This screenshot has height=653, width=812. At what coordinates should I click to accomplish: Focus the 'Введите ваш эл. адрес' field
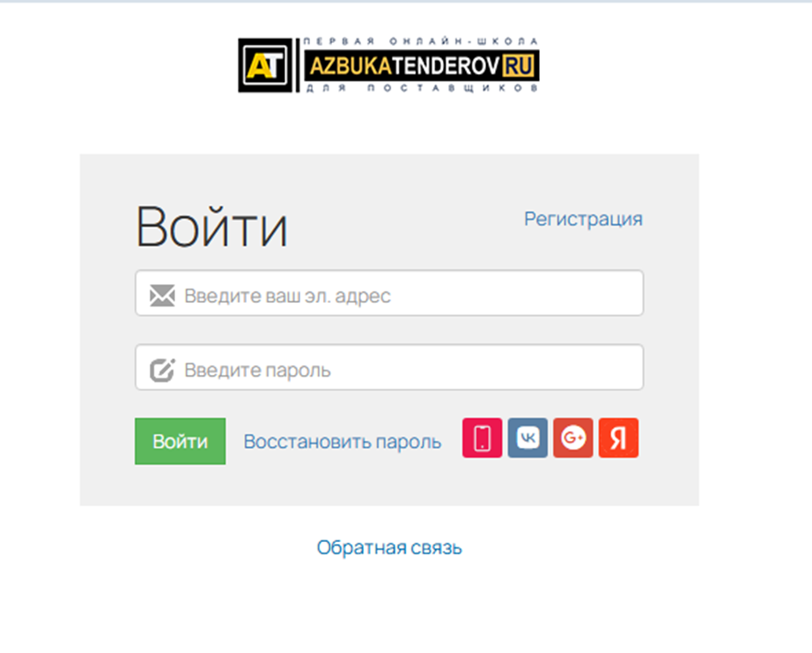click(389, 293)
